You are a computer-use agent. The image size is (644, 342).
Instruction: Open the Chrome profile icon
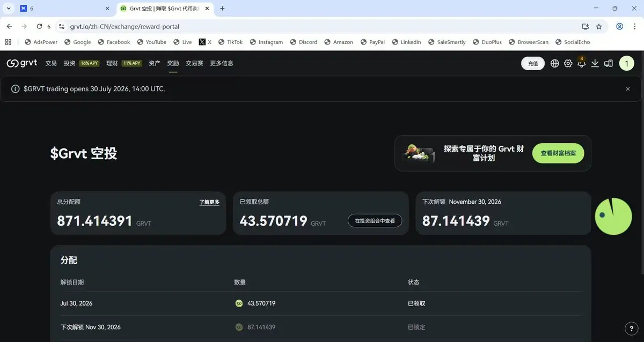point(620,26)
